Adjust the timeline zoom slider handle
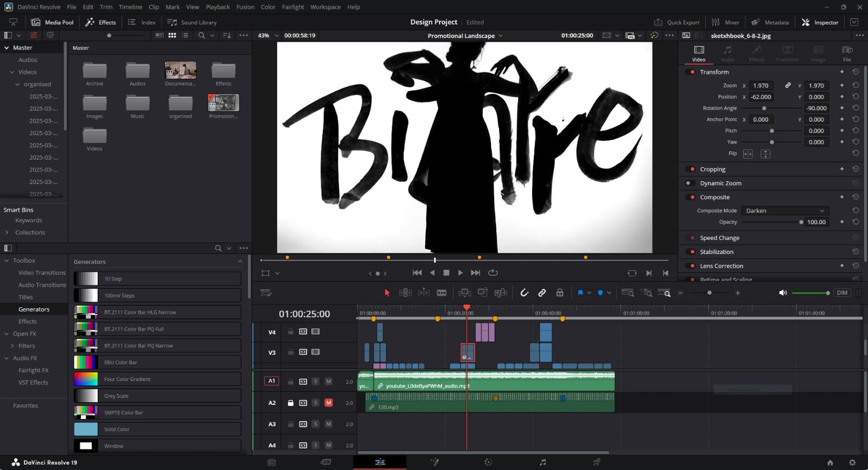868x470 pixels. 709,293
